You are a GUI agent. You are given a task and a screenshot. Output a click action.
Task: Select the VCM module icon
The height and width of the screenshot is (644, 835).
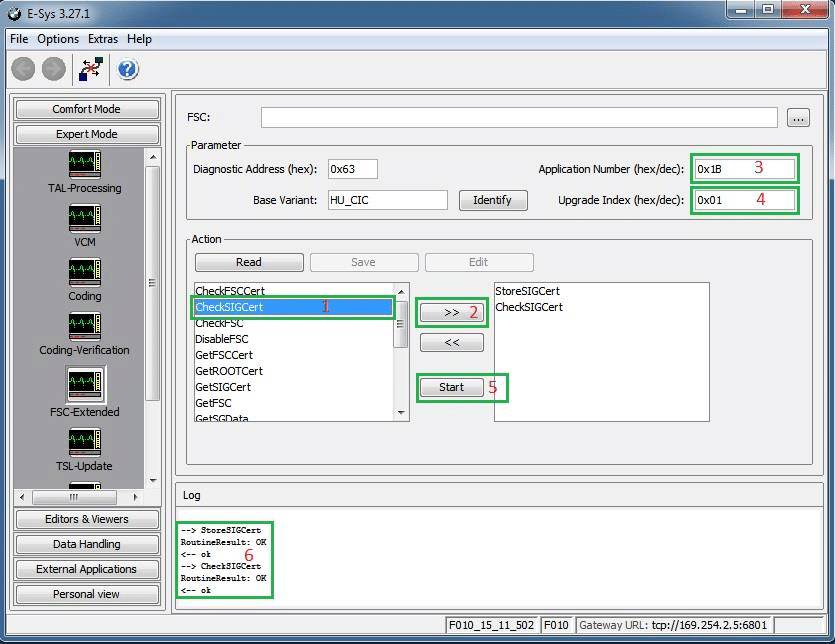pyautogui.click(x=84, y=218)
